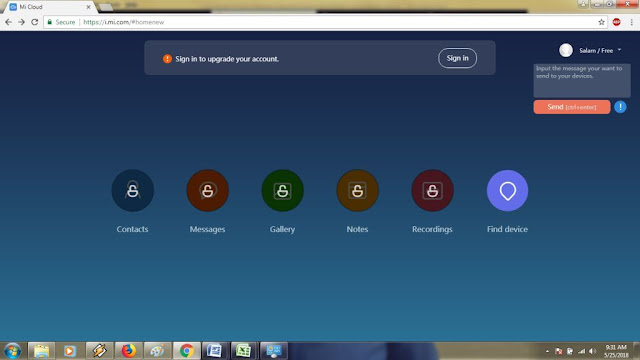Open the locked Messages icon
The height and width of the screenshot is (360, 640).
[x=207, y=191]
